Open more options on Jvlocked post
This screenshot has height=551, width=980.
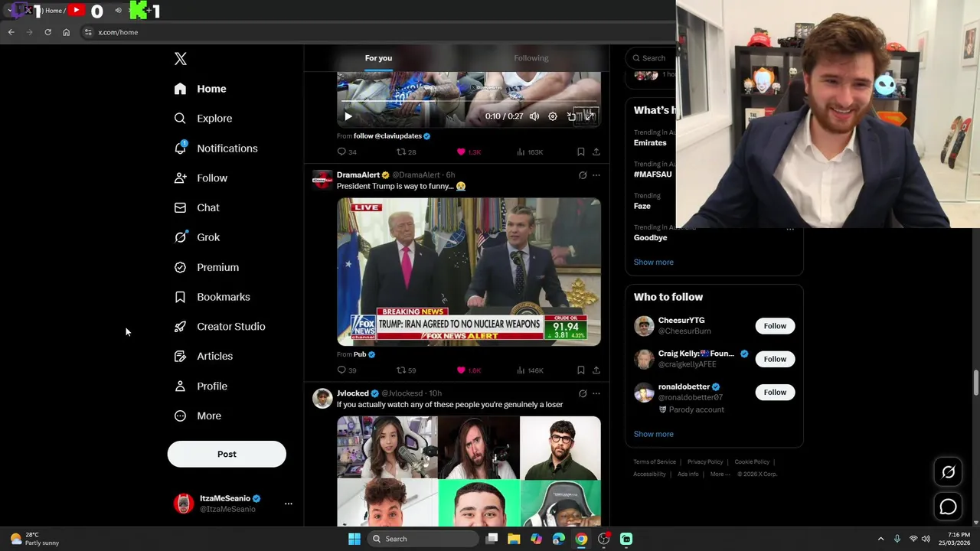coord(596,393)
